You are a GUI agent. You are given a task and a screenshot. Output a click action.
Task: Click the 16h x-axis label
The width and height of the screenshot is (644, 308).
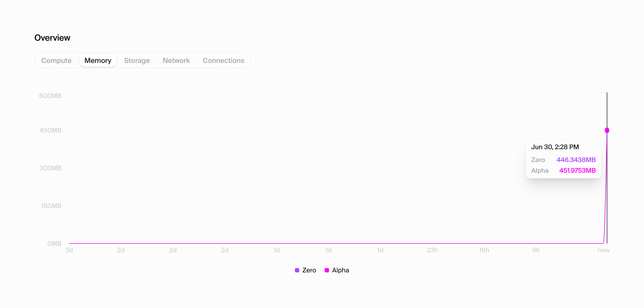(484, 250)
